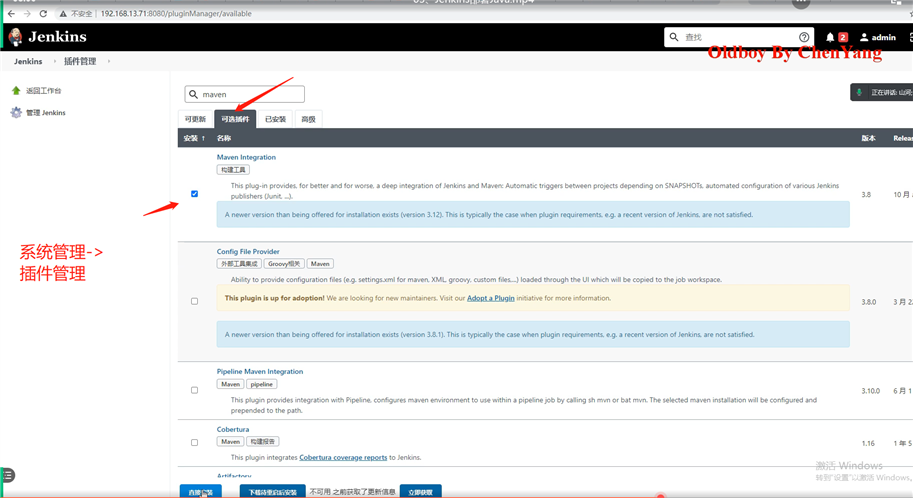The height and width of the screenshot is (498, 913).
Task: Switch to the 可更新 tab
Action: click(195, 119)
